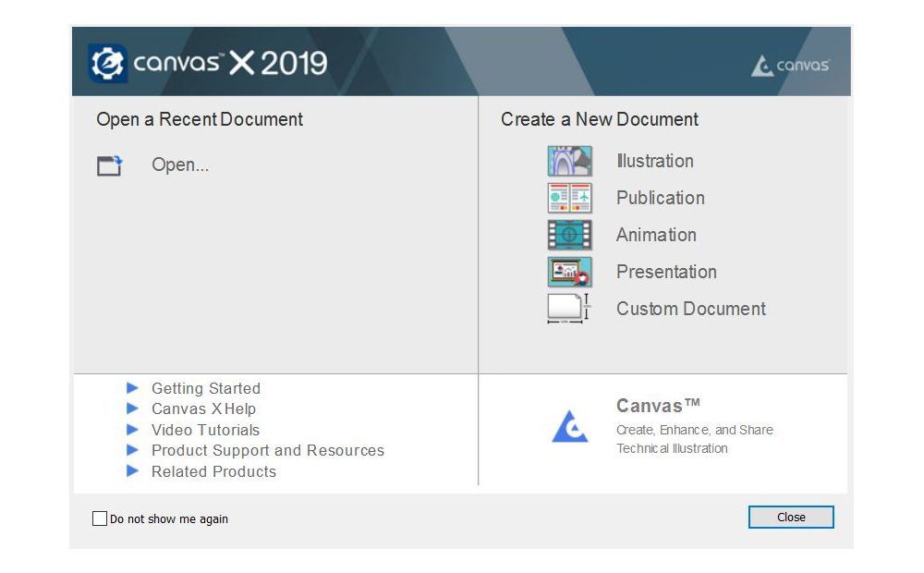Open Product Support and Resources link
This screenshot has width=924, height=573.
click(x=268, y=450)
